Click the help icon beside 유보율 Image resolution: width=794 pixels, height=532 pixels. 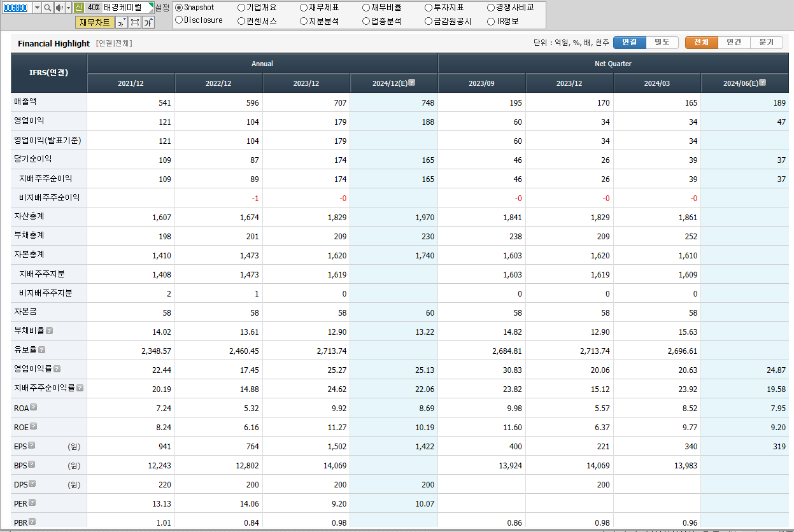[41, 350]
